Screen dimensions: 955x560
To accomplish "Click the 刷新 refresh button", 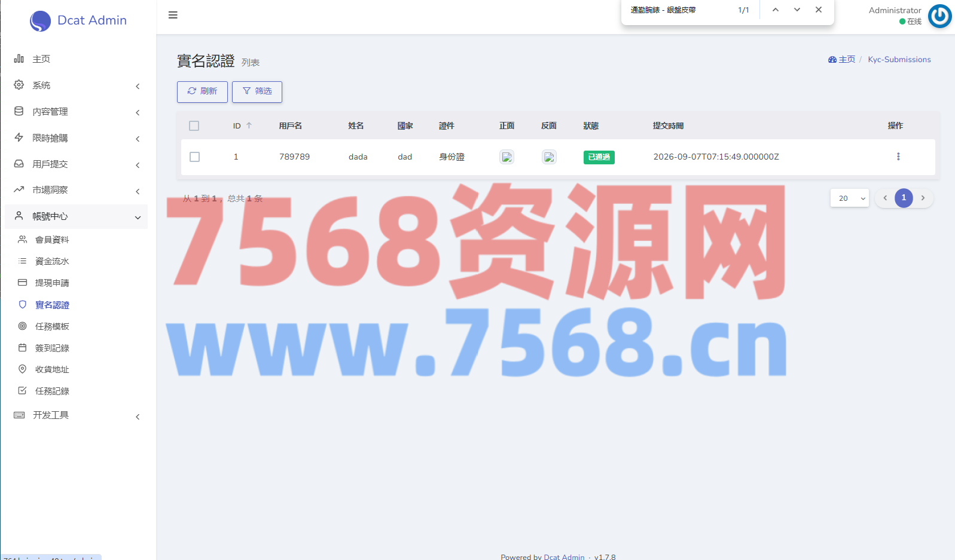I will click(202, 91).
